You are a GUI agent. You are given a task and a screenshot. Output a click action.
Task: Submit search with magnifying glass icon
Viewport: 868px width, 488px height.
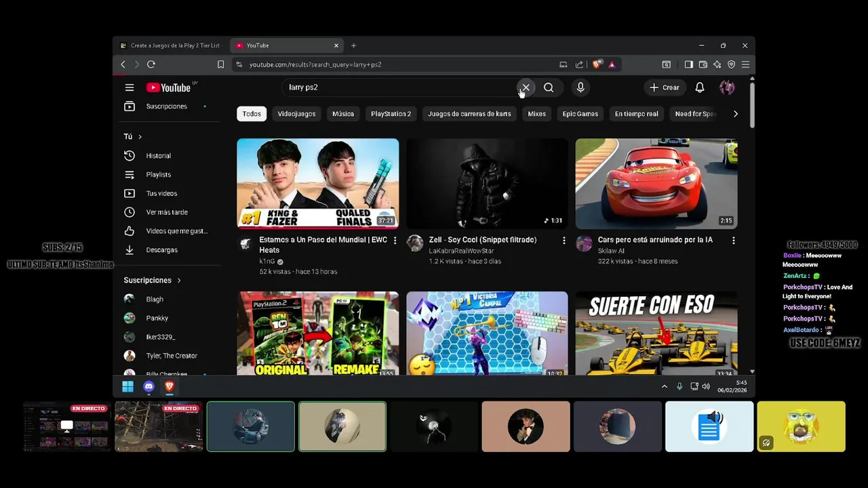tap(549, 87)
